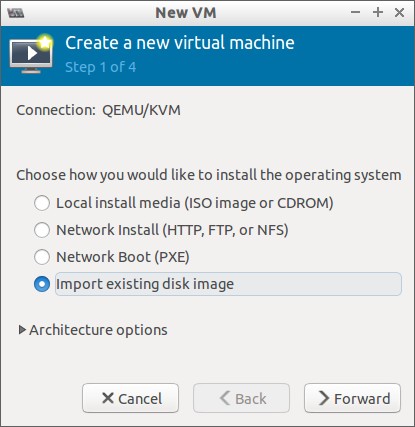The image size is (415, 427).
Task: Click the left chevron on Back button
Action: coord(225,398)
